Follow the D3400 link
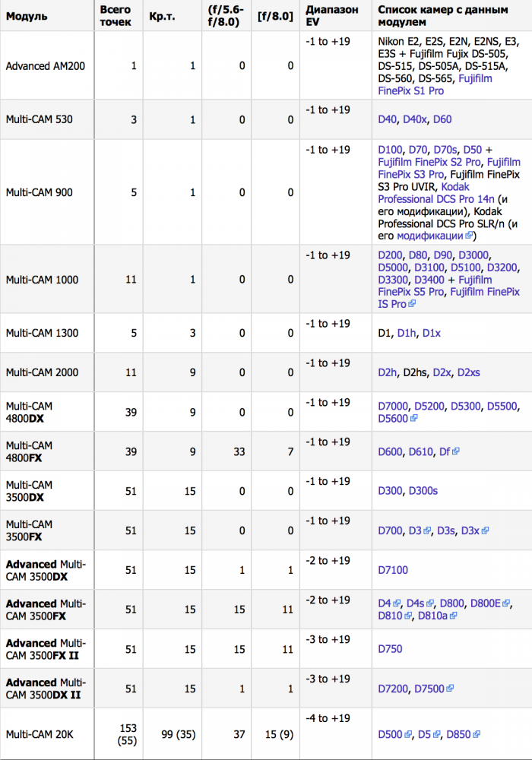Viewport: 532px width, 760px height. click(429, 280)
